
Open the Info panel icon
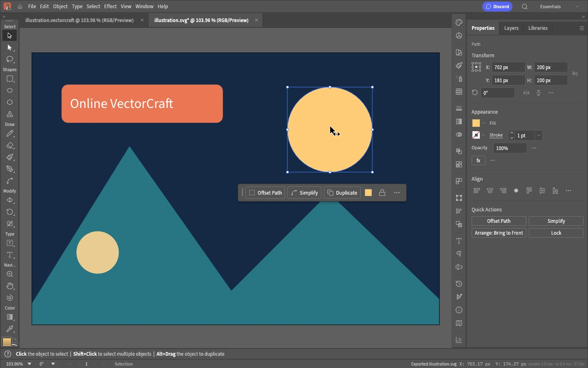[459, 310]
